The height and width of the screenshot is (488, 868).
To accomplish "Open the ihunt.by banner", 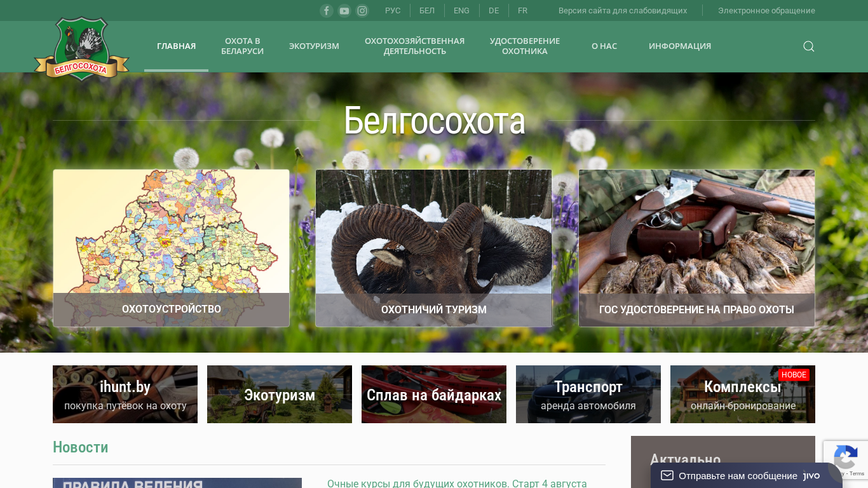I will [125, 394].
